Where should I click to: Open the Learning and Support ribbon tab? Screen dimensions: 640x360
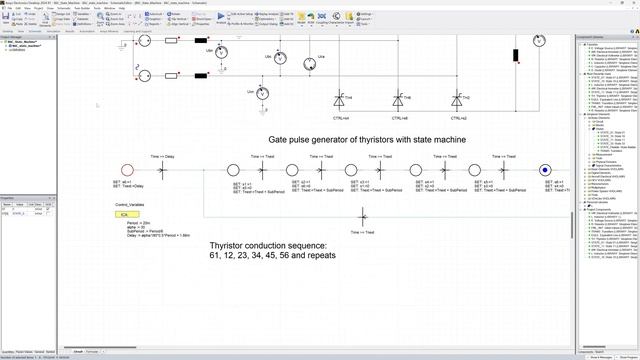coord(138,31)
